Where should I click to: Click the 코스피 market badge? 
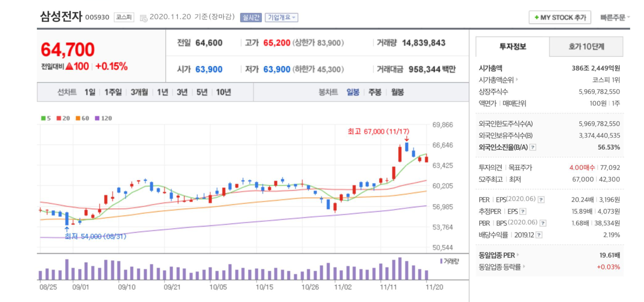[x=124, y=17]
